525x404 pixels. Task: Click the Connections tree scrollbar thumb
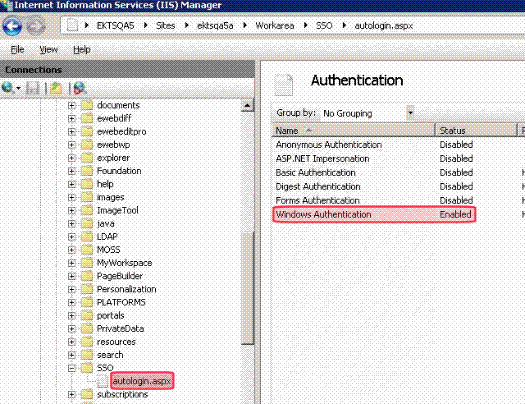pyautogui.click(x=247, y=288)
